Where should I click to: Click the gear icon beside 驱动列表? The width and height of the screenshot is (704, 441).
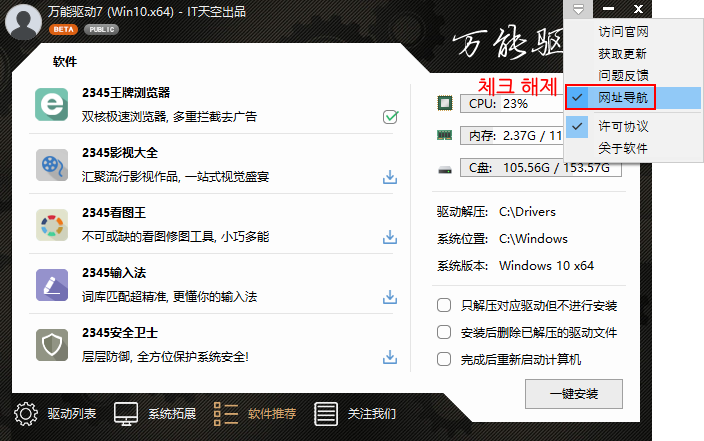26,414
